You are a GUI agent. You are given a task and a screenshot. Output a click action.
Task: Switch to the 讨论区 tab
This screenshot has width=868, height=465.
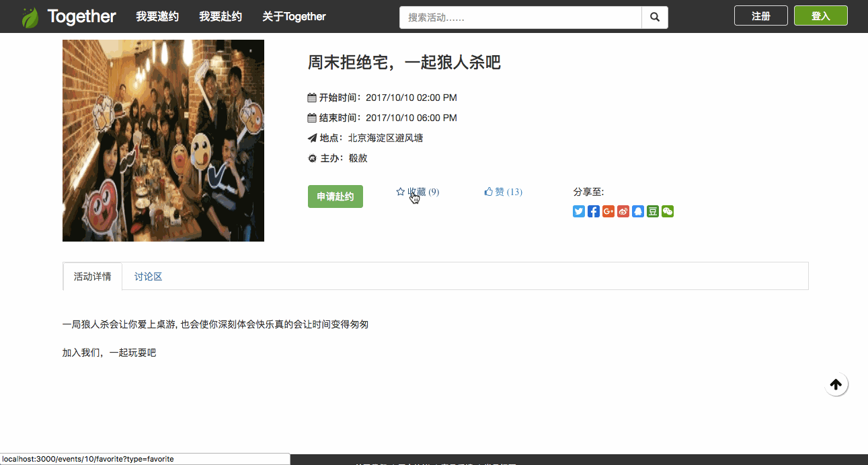pos(149,277)
